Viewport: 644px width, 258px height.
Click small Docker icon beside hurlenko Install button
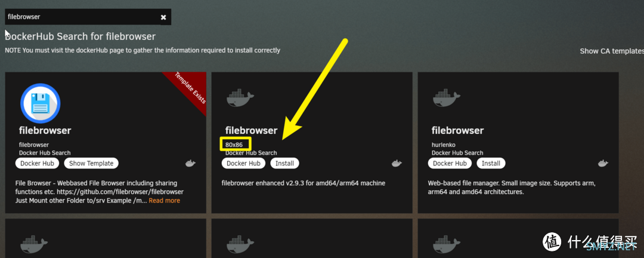click(602, 164)
